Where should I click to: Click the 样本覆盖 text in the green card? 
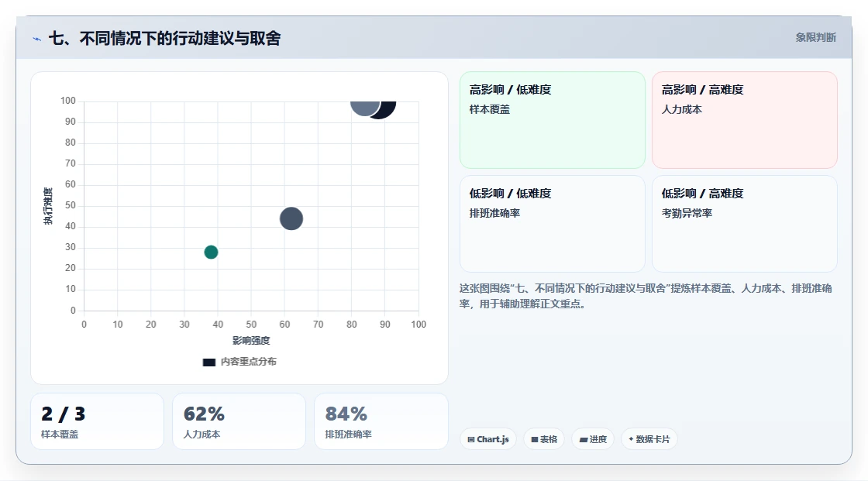[x=490, y=109]
